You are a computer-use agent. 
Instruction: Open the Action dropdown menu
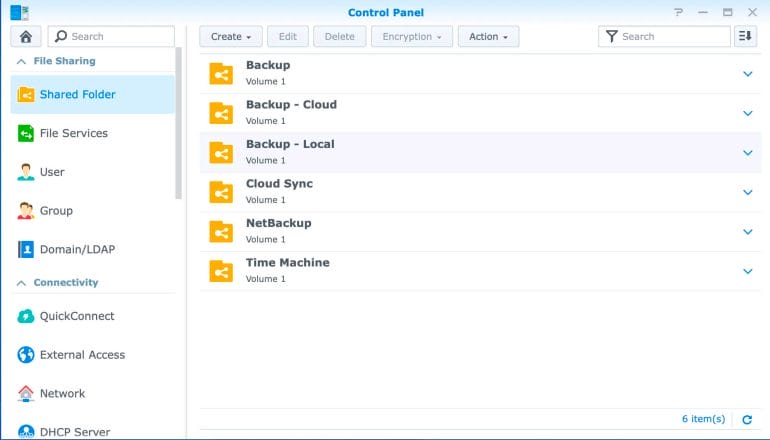(x=488, y=36)
